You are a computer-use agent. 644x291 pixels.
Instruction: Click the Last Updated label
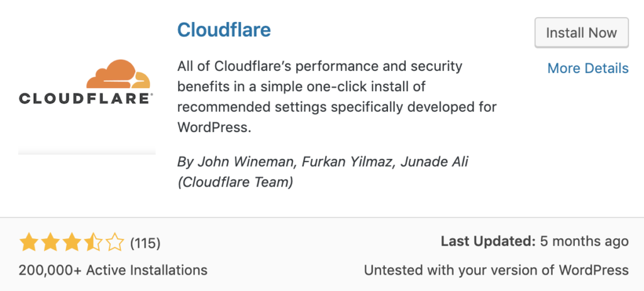pos(488,241)
